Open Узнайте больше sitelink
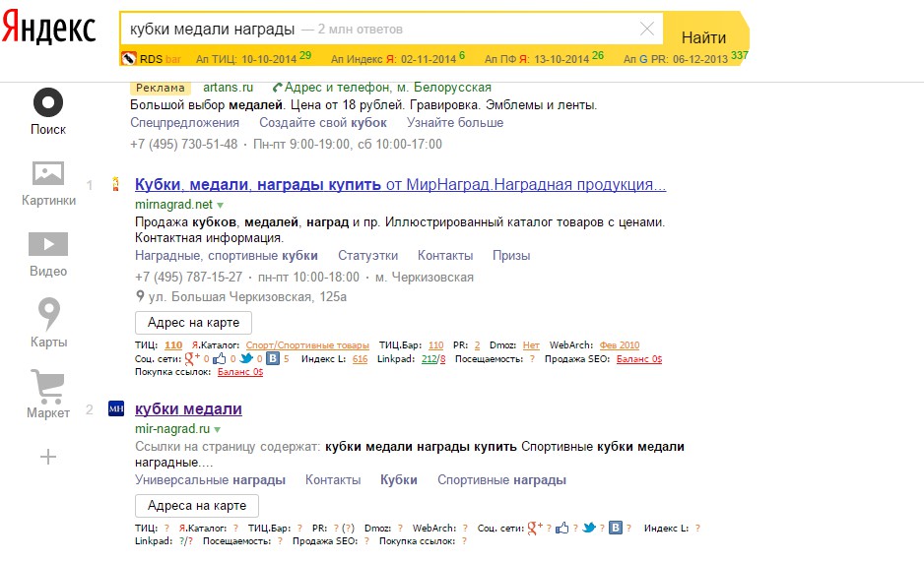This screenshot has width=924, height=562. tap(455, 122)
